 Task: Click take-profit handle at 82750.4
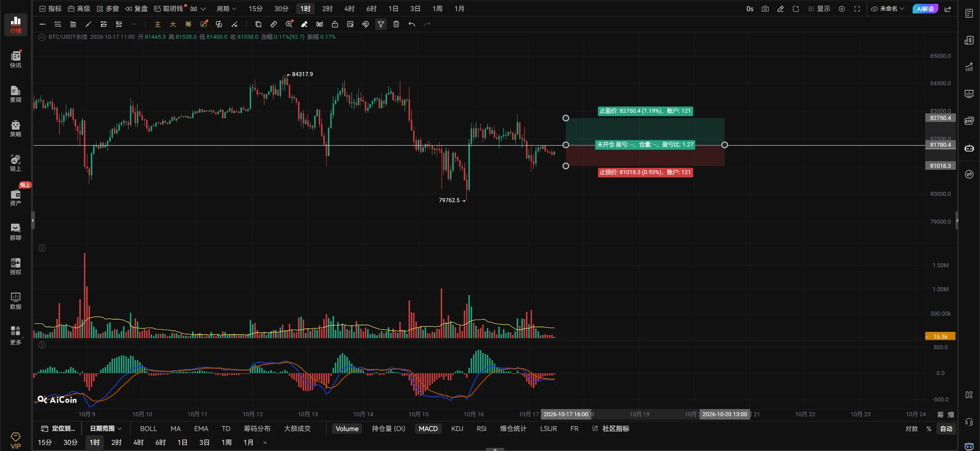tap(565, 118)
